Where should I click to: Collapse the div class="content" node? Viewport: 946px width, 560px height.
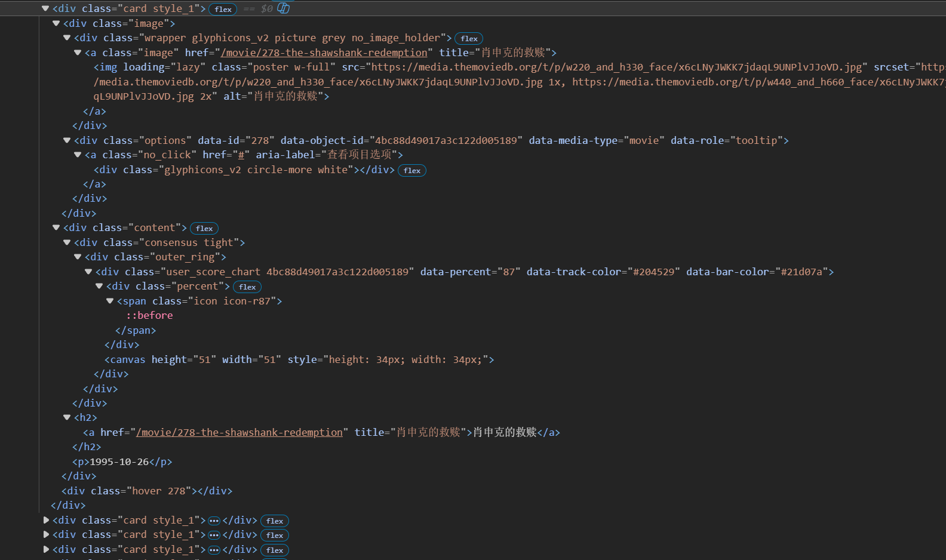56,227
